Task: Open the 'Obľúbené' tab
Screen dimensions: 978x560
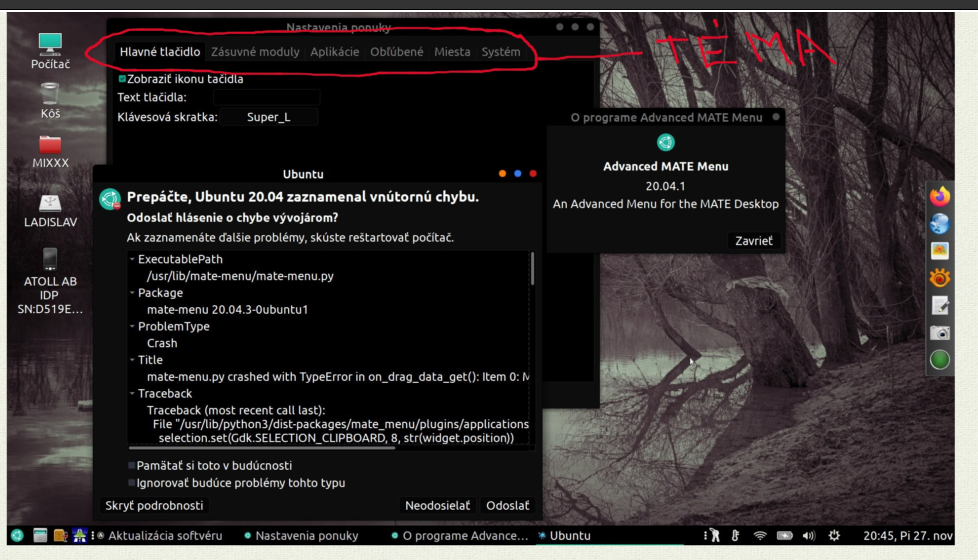Action: pyautogui.click(x=396, y=52)
